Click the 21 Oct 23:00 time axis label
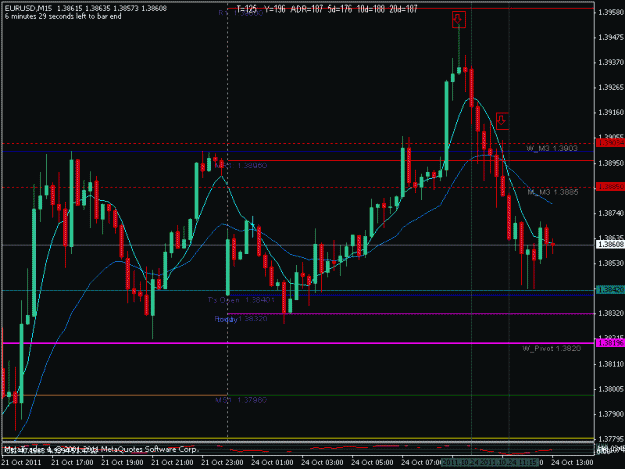 (222, 463)
